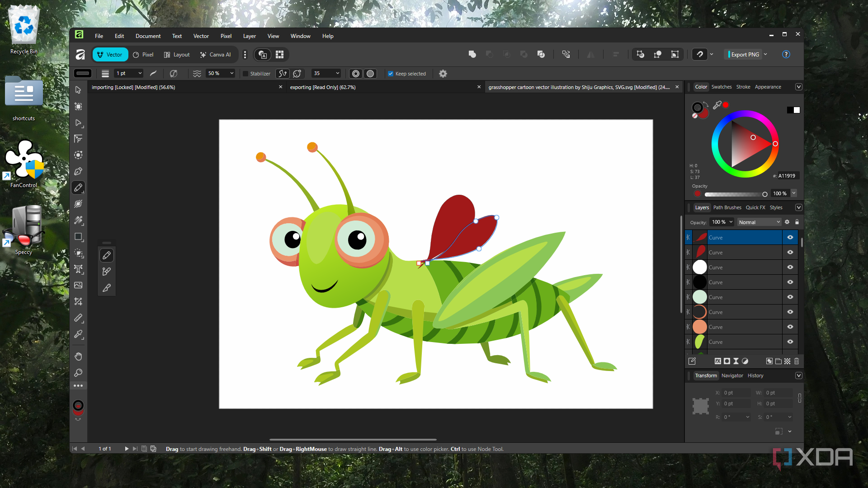Switch to the Pixel studio
This screenshot has height=488, width=868.
[143, 55]
